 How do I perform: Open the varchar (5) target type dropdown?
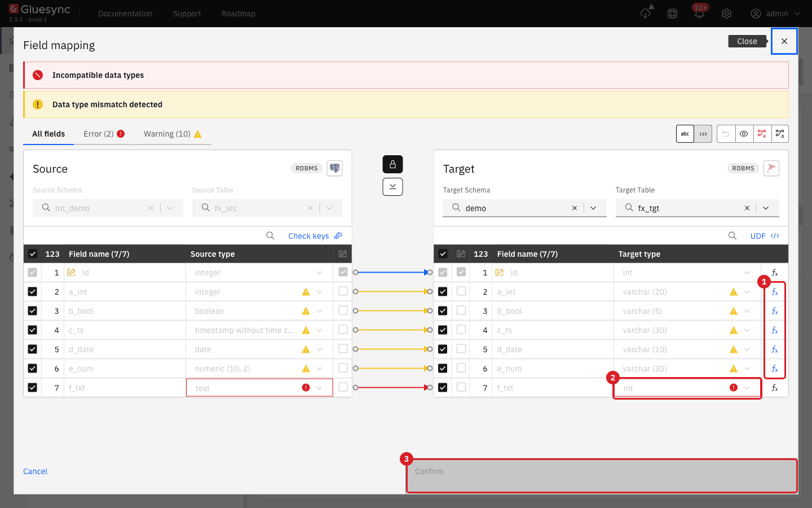tap(747, 311)
